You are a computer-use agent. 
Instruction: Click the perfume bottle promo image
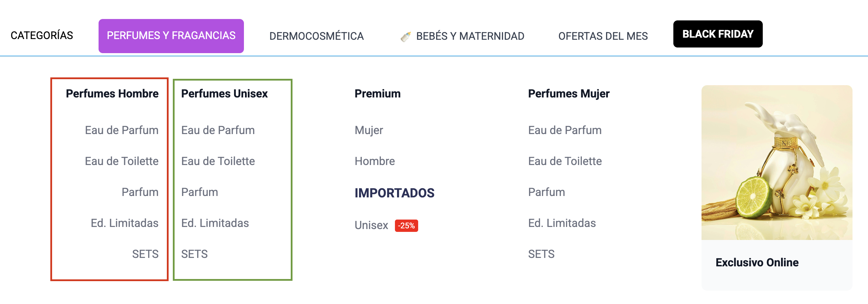point(776,163)
